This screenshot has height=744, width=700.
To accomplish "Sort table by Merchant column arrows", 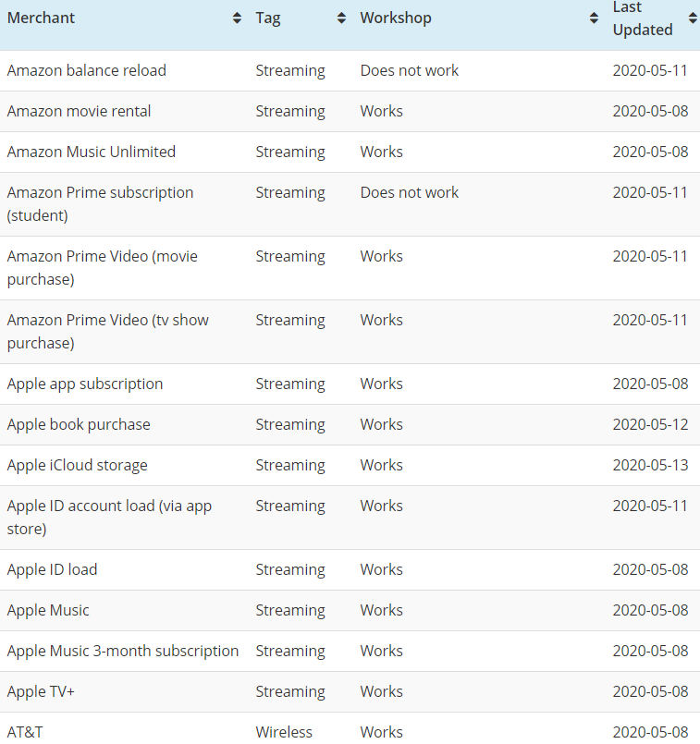I will click(237, 18).
